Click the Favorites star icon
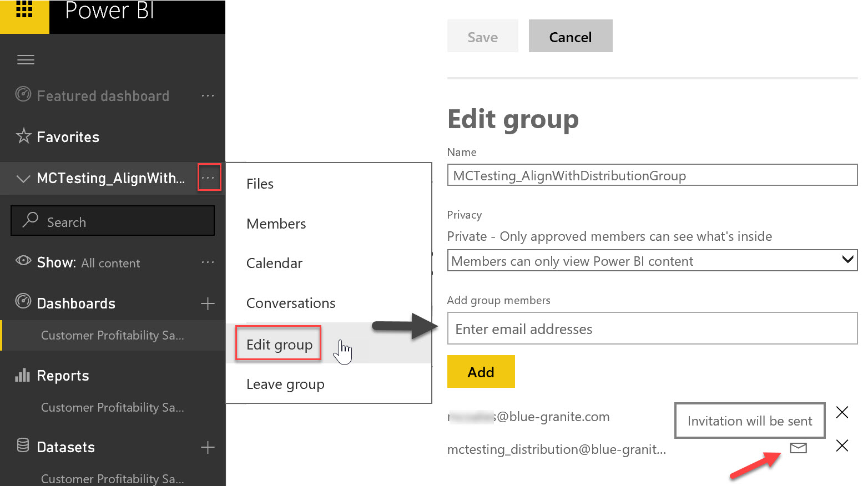 coord(23,136)
